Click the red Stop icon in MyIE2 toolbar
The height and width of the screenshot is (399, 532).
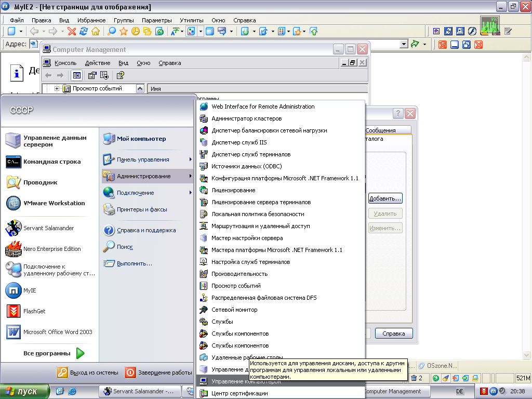pyautogui.click(x=72, y=32)
